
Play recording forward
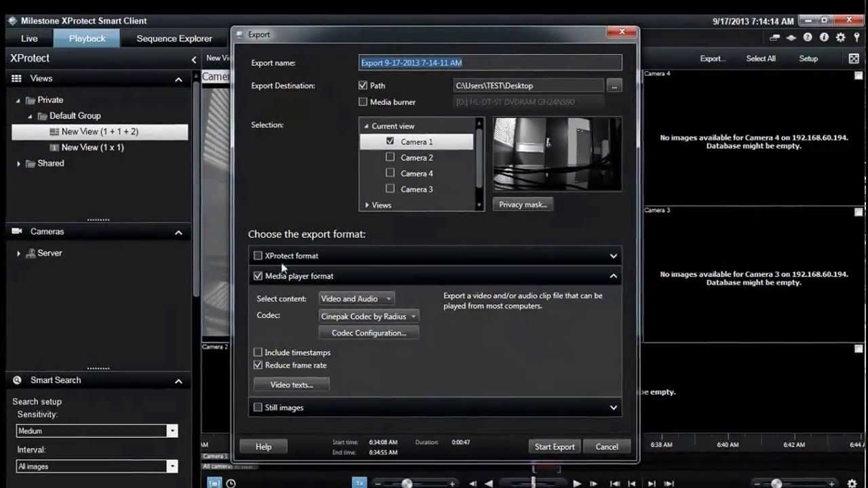click(576, 483)
